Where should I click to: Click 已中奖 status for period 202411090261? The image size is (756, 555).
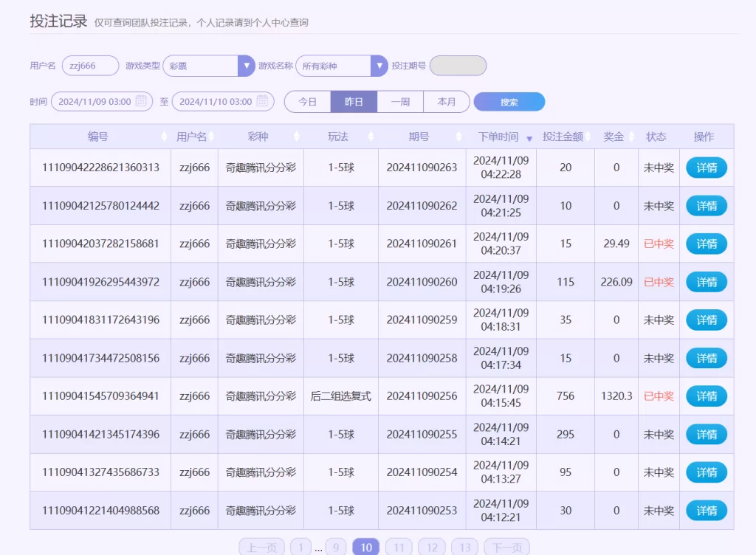(x=659, y=244)
